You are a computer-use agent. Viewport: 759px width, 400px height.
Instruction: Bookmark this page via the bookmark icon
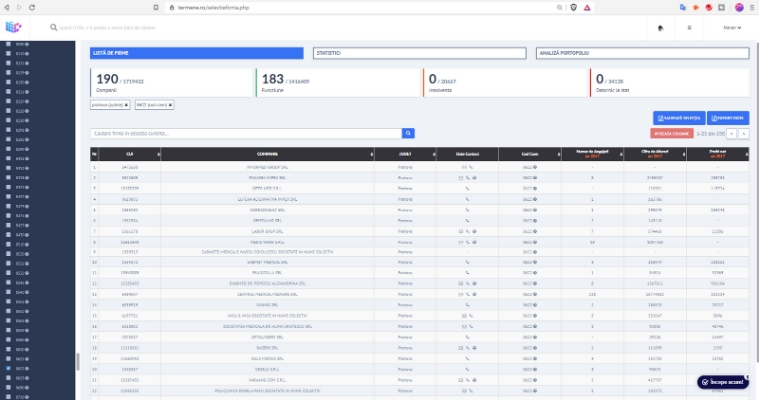(156, 7)
